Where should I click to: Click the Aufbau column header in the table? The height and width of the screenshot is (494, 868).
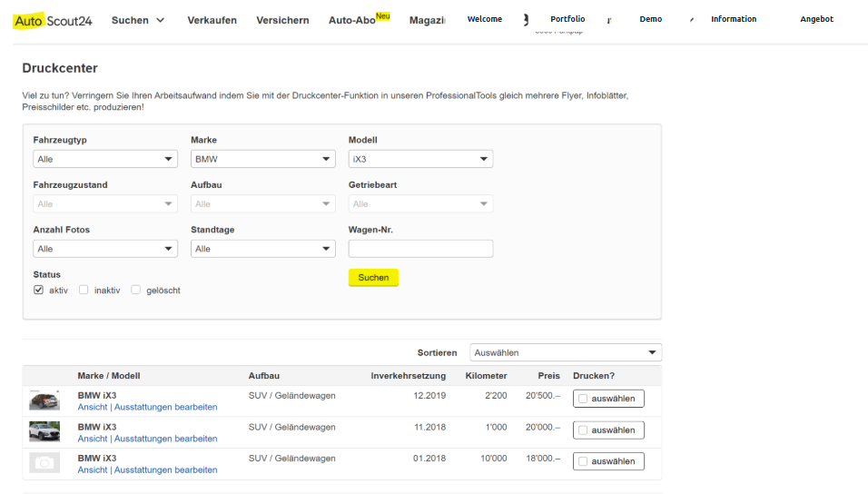pyautogui.click(x=264, y=375)
